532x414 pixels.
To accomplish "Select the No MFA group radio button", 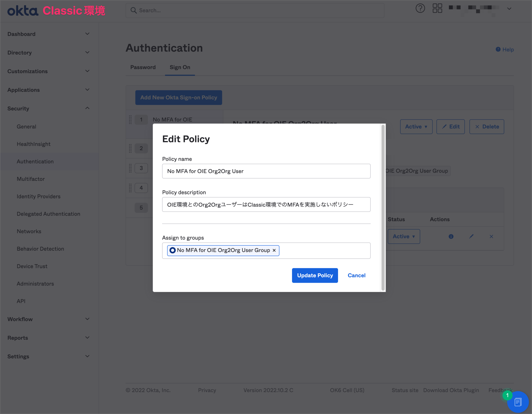I will [x=172, y=250].
